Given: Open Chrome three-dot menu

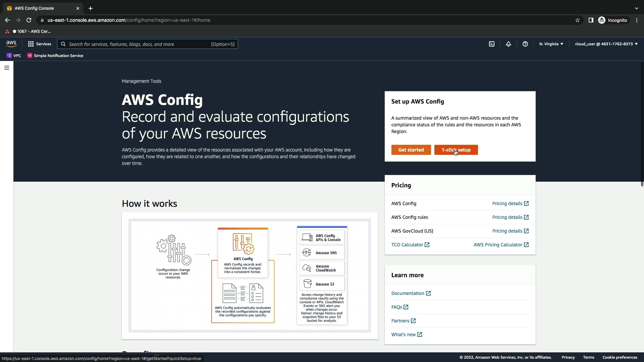Looking at the screenshot, I should [637, 20].
